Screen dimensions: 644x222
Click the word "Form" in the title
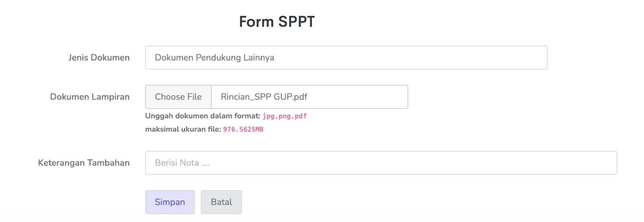[x=256, y=22]
